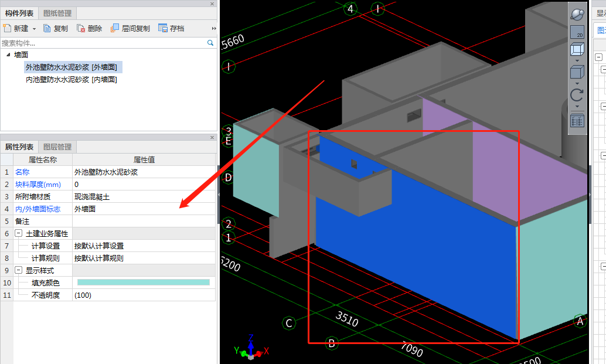Select 内池壁防水水泥砂浆 [内墙面] component
The width and height of the screenshot is (606, 364).
[72, 80]
